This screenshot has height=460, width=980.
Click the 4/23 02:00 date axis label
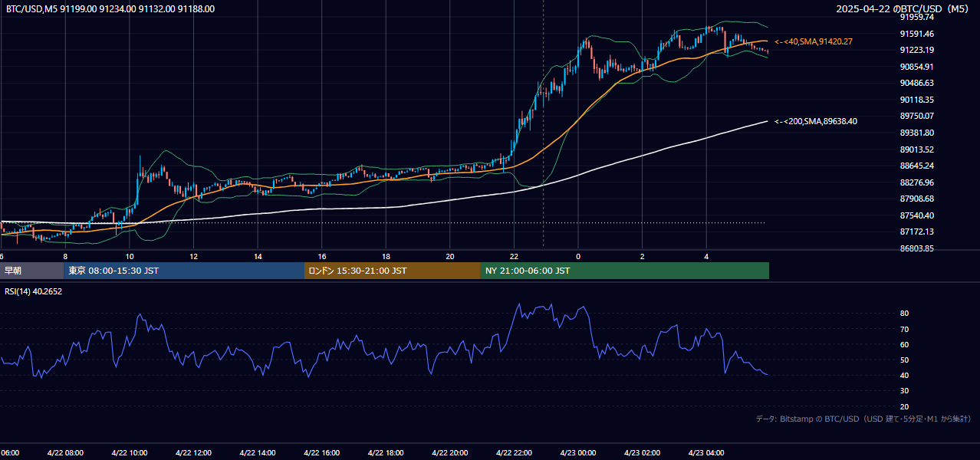pos(642,453)
